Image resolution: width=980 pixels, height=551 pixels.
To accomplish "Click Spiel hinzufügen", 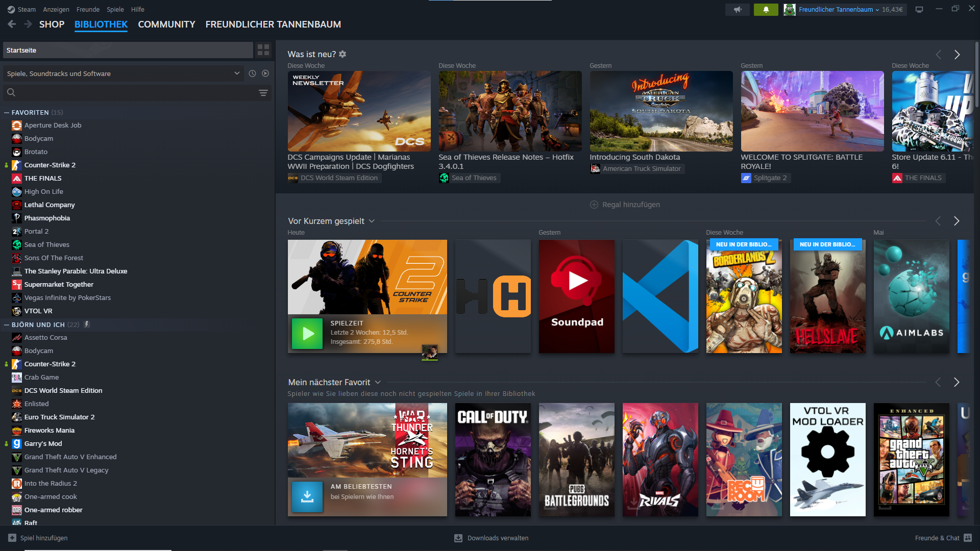I will (44, 538).
